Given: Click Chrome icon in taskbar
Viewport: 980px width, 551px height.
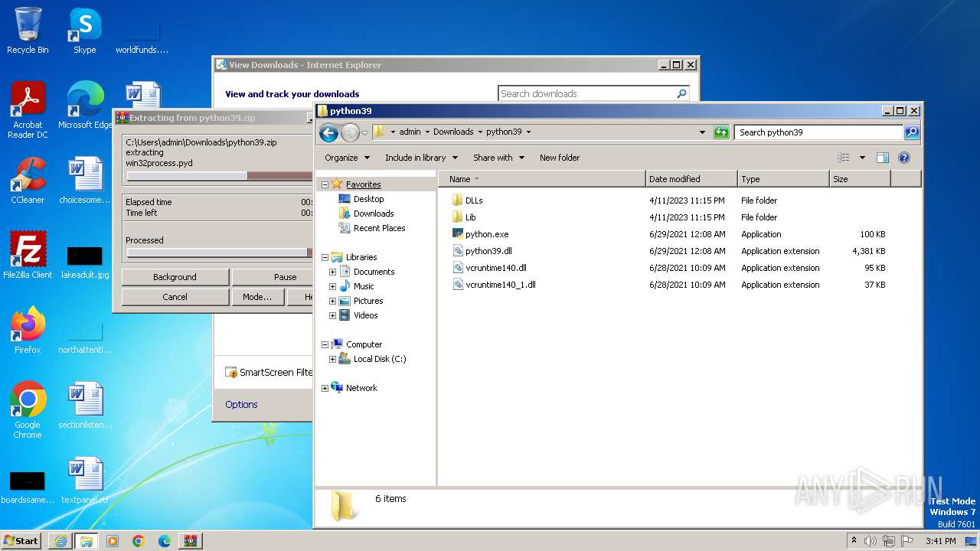Looking at the screenshot, I should click(x=139, y=541).
